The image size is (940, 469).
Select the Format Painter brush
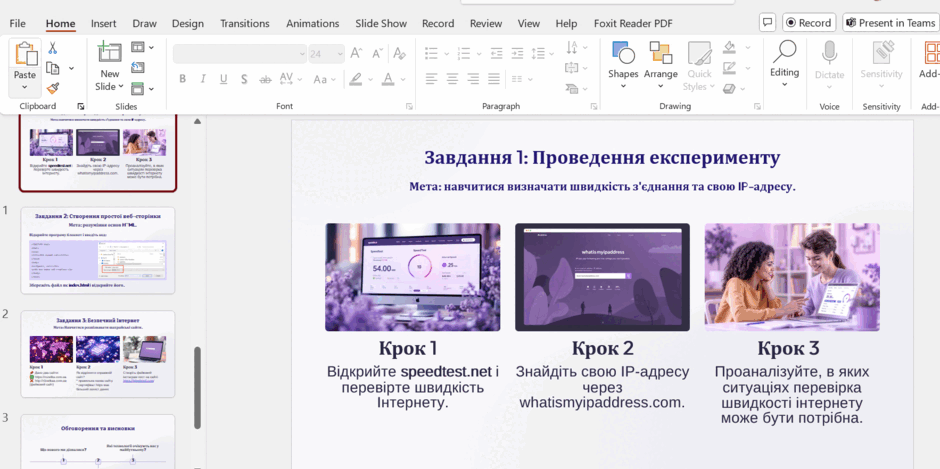(x=53, y=89)
